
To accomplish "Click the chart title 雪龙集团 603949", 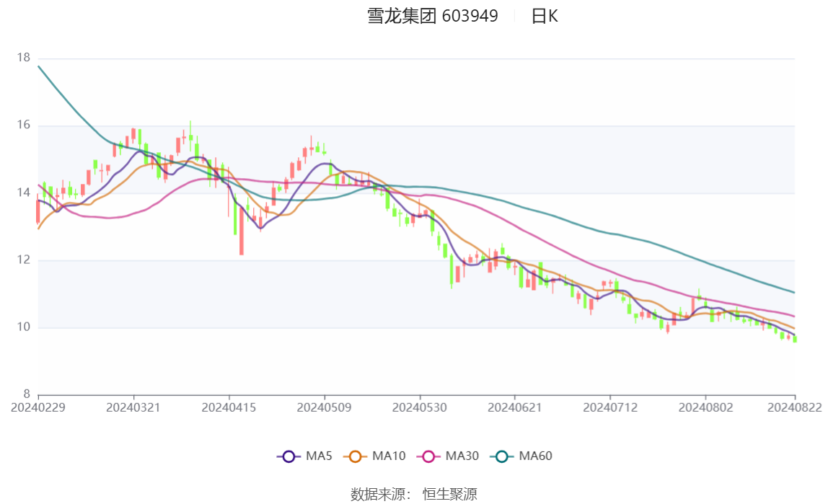I will pos(433,16).
